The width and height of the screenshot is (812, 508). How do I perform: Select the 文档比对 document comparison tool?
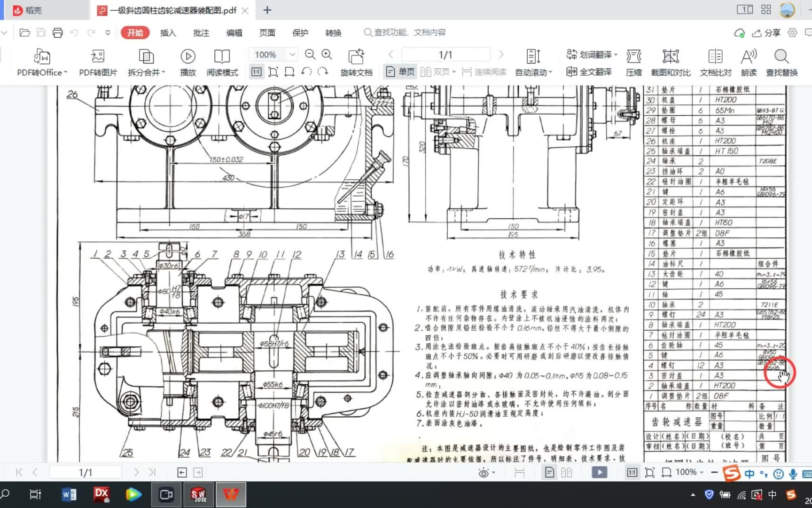(x=715, y=62)
